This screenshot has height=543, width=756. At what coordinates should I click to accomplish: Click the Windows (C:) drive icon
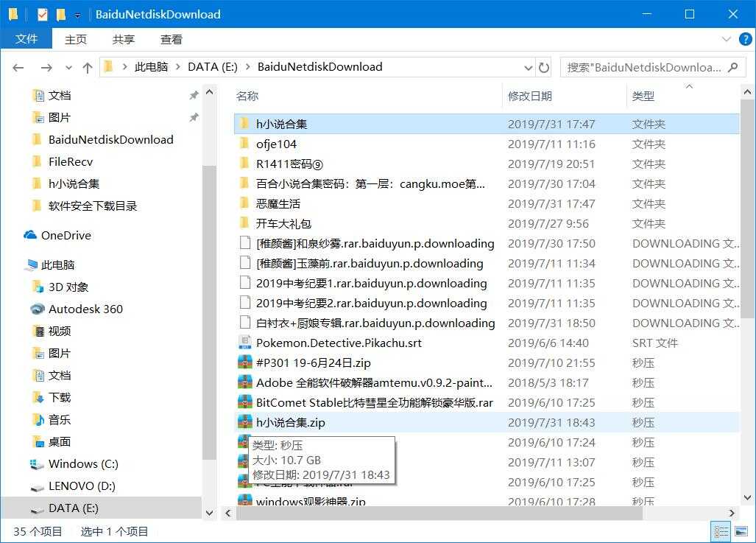click(37, 464)
